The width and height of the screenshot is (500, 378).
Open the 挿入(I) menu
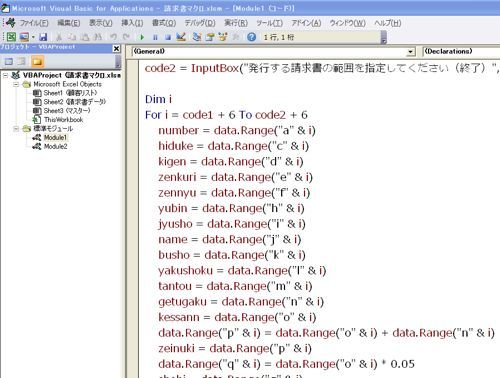(132, 23)
